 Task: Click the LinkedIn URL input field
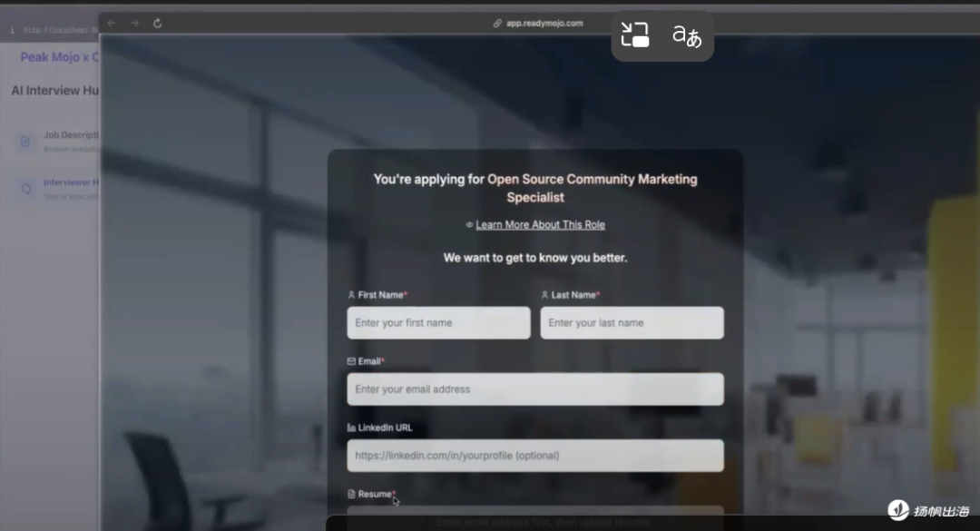click(535, 456)
